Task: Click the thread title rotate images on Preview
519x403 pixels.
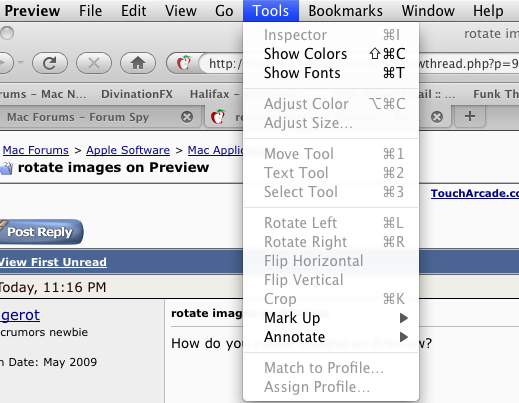Action: (113, 167)
